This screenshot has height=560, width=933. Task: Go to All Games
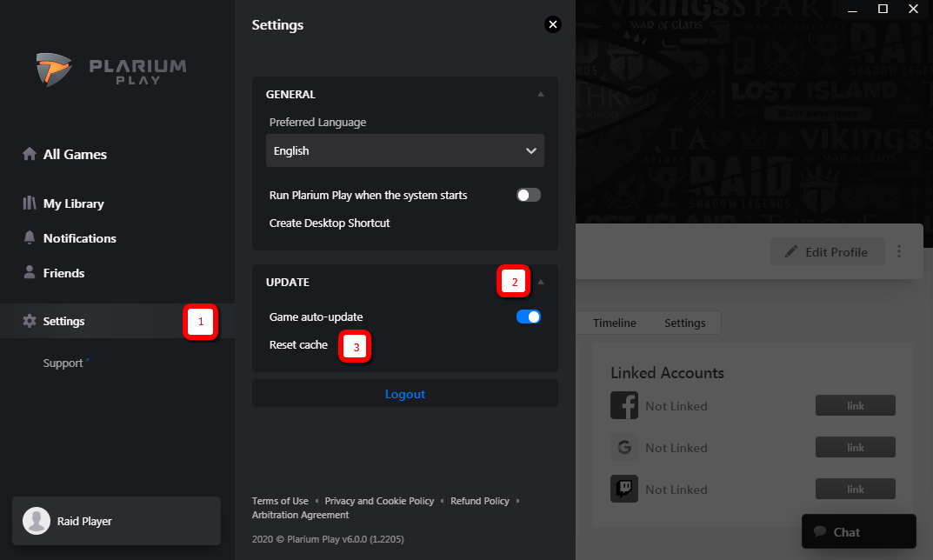(x=75, y=154)
